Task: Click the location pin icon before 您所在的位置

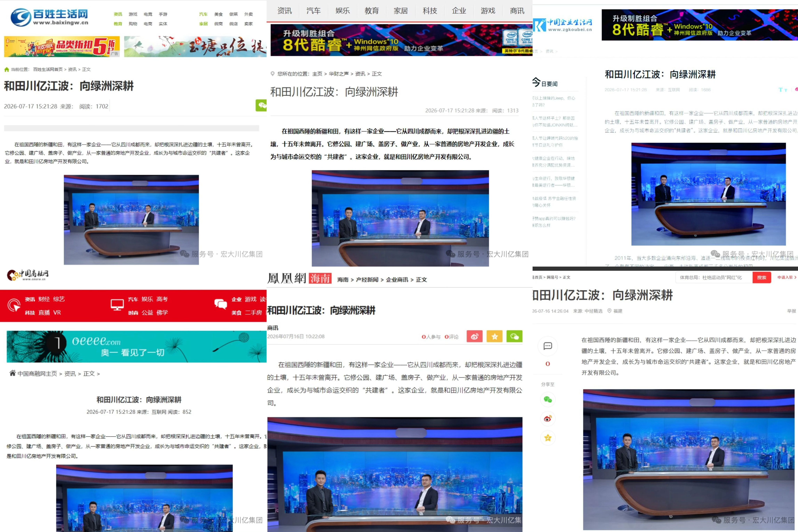Action: pyautogui.click(x=272, y=74)
